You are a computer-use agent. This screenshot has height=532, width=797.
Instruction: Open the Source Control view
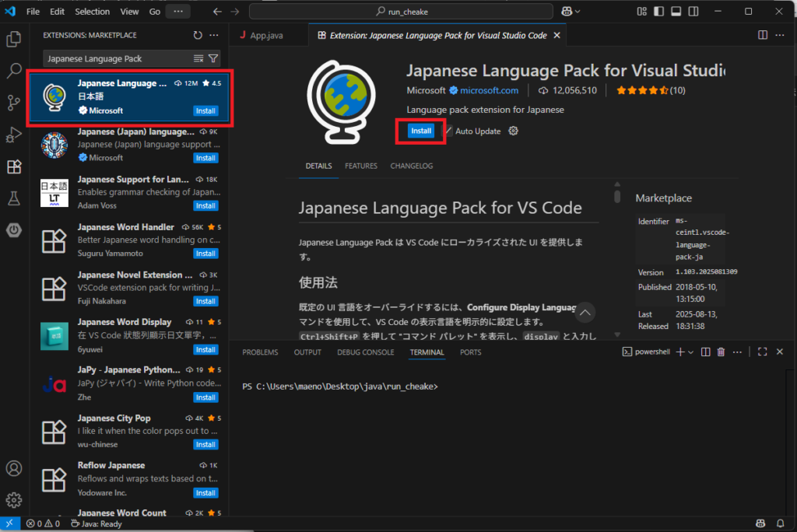click(14, 103)
